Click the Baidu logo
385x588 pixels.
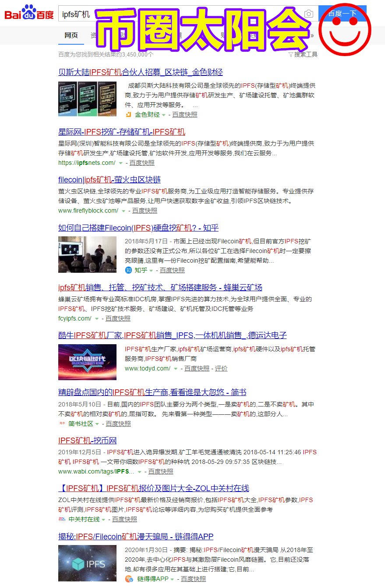(x=29, y=13)
